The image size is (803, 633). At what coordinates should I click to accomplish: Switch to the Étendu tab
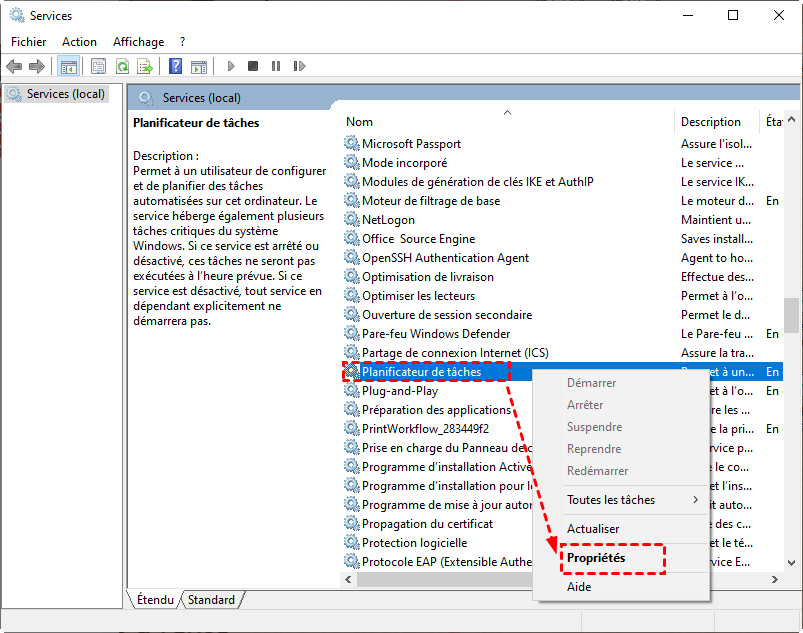click(155, 600)
